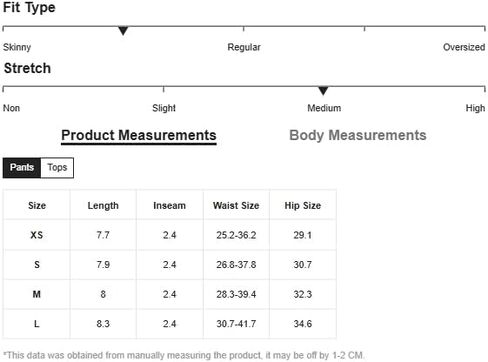
Task: Click the Fit Type slider marker
Action: click(123, 31)
